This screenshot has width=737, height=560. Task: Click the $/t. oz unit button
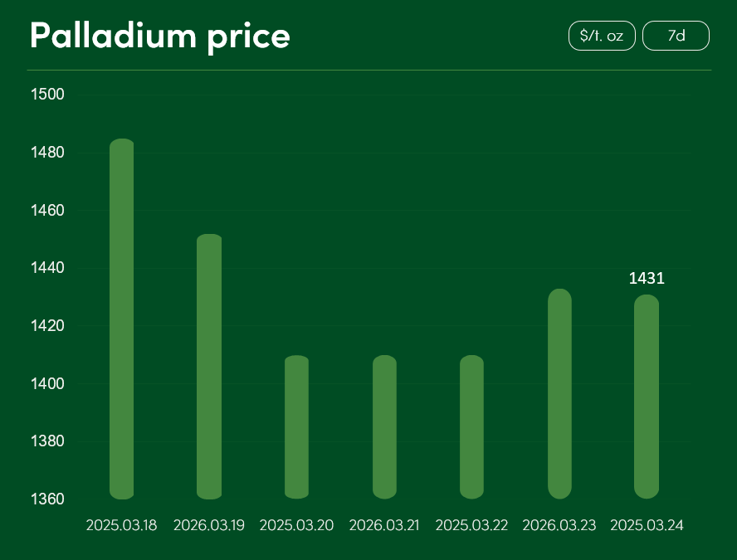pyautogui.click(x=602, y=36)
